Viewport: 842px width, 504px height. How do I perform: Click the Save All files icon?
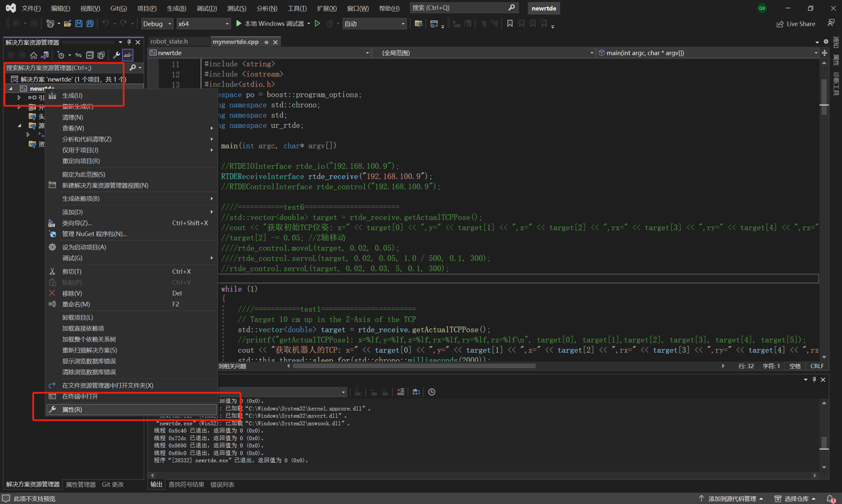click(x=91, y=23)
